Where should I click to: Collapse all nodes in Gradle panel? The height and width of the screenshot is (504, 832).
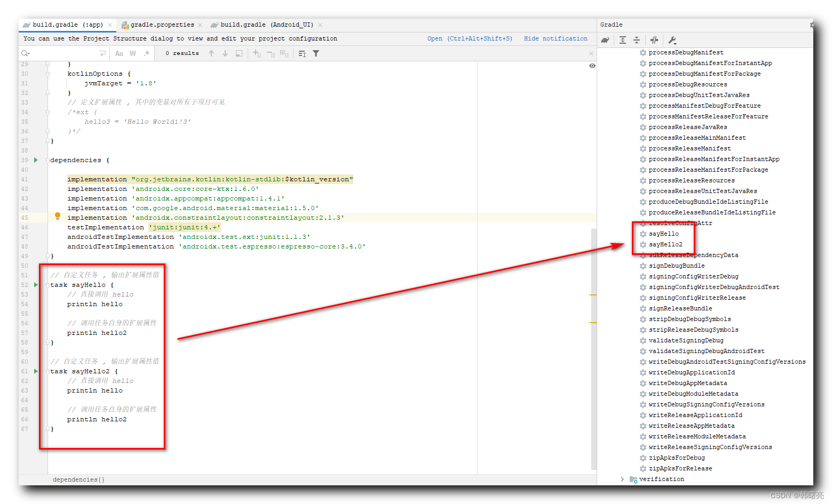click(x=637, y=40)
